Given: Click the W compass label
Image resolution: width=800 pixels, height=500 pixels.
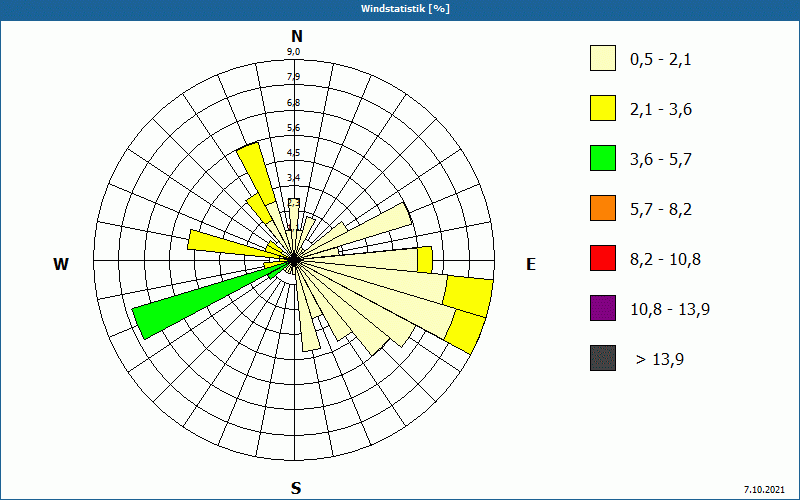Looking at the screenshot, I should click(61, 264).
